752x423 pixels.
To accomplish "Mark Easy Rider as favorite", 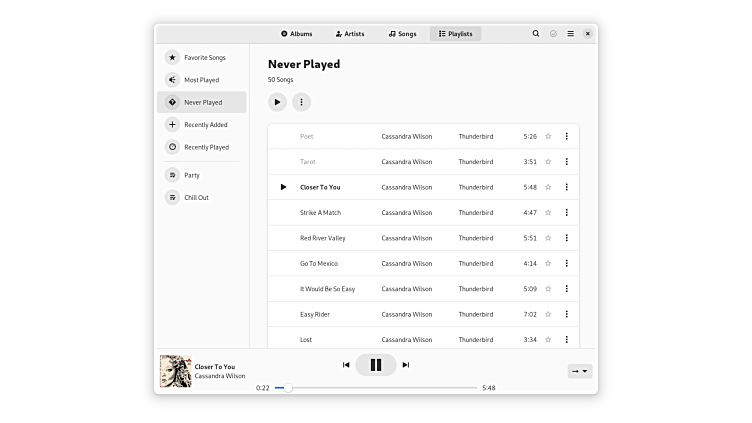I will tap(548, 314).
